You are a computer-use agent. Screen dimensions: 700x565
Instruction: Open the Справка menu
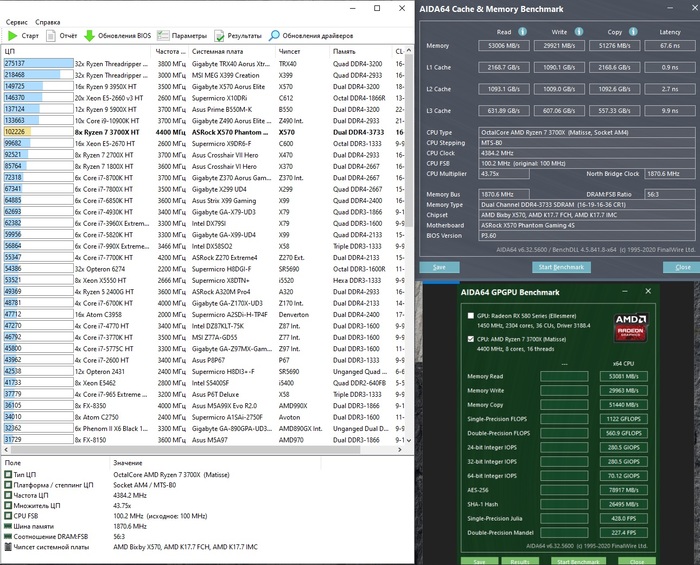(x=47, y=22)
